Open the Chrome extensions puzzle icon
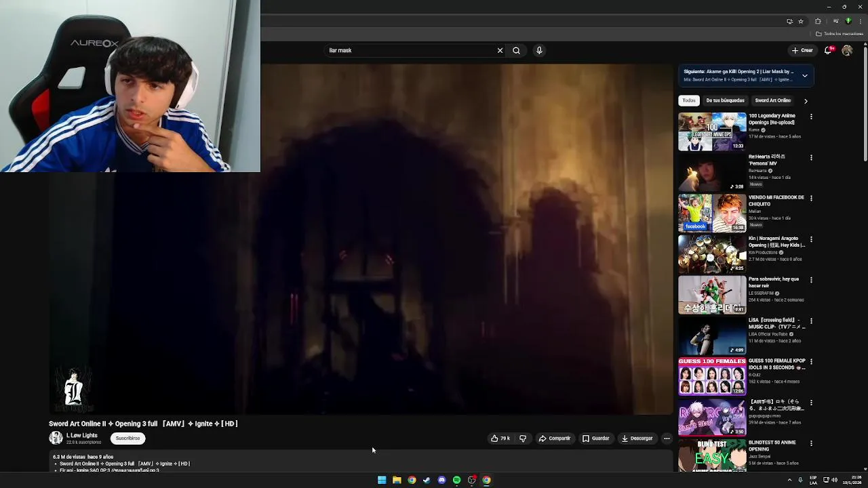 tap(818, 21)
